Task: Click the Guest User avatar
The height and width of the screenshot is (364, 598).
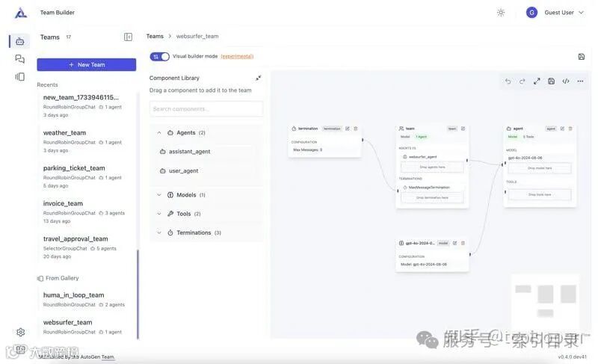Action: 531,13
